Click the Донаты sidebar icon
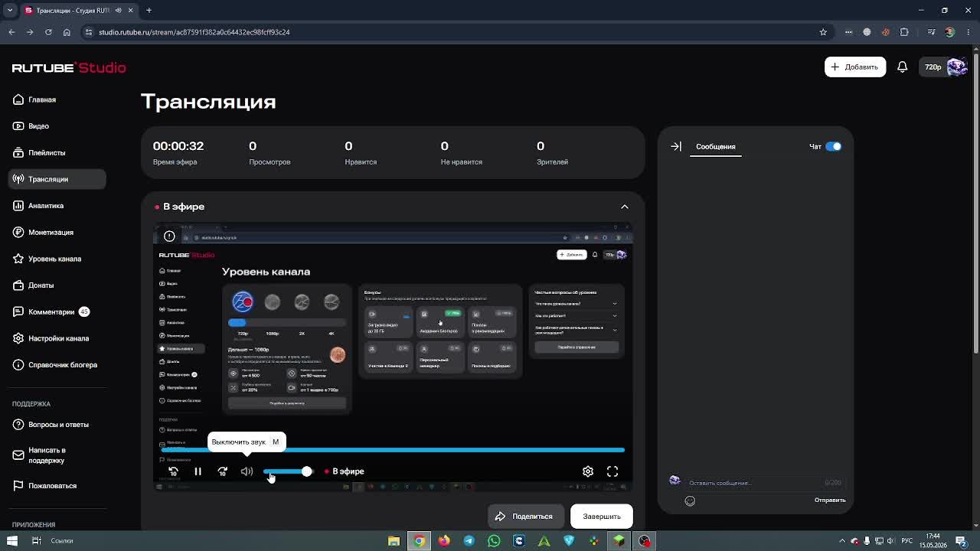980x551 pixels. click(18, 285)
